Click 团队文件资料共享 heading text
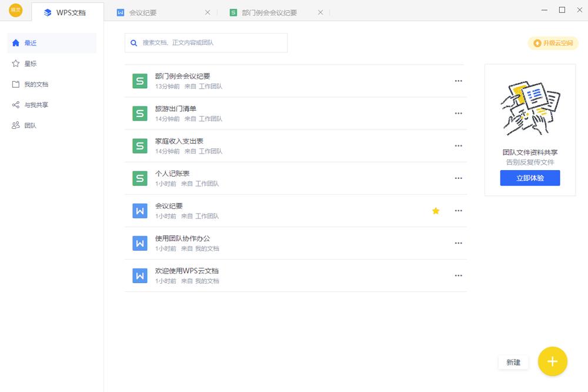The width and height of the screenshot is (588, 392). (x=530, y=152)
